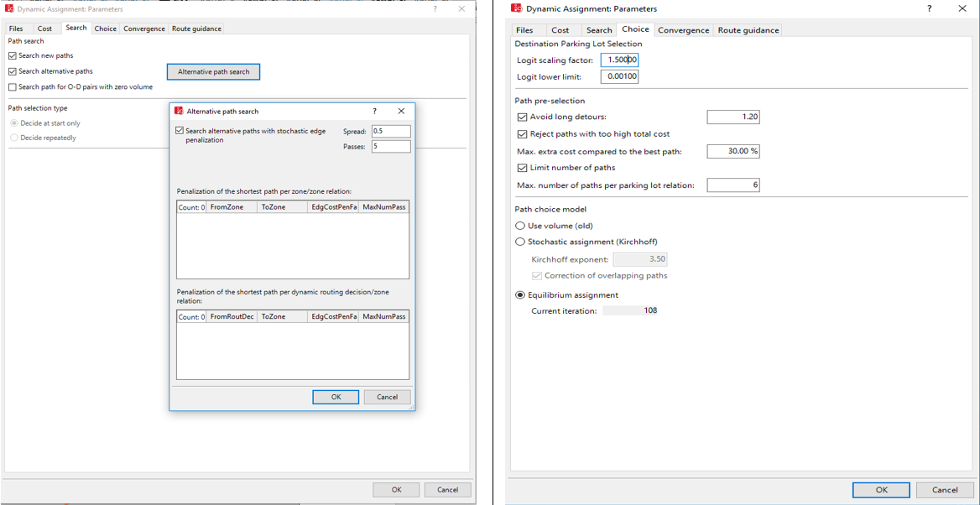Cancel the Alternative path search dialog

coord(387,397)
